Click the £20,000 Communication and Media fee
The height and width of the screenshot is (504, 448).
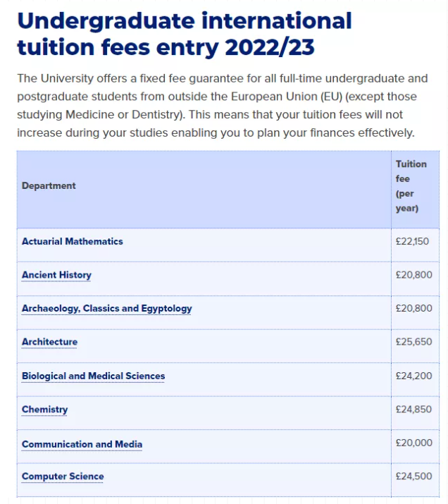point(413,444)
